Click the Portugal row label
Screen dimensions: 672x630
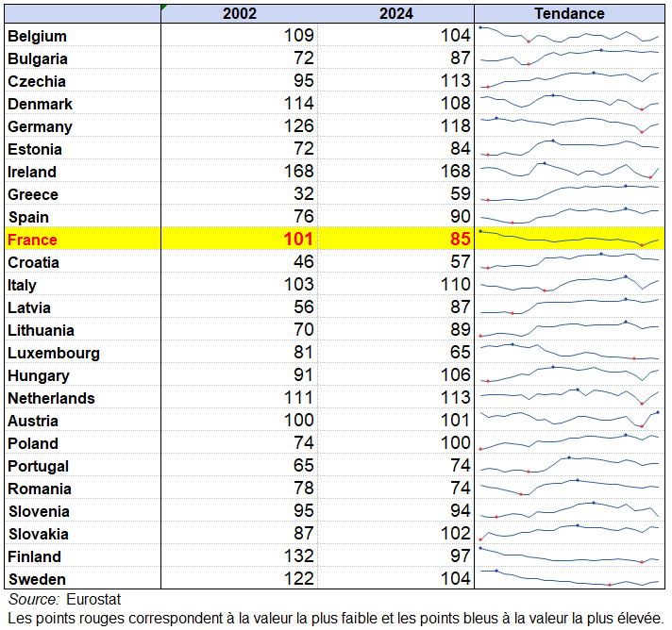click(38, 467)
